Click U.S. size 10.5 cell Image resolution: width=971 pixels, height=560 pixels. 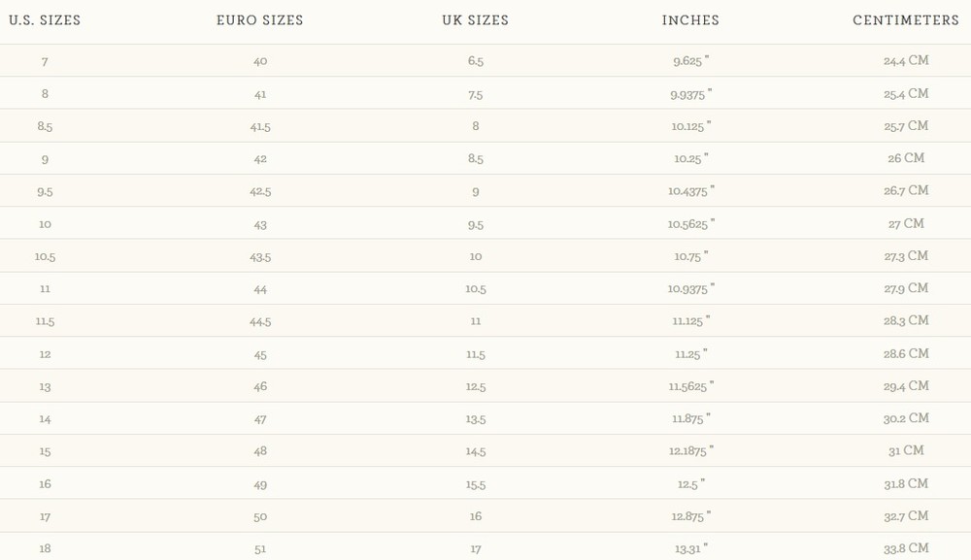pos(45,256)
